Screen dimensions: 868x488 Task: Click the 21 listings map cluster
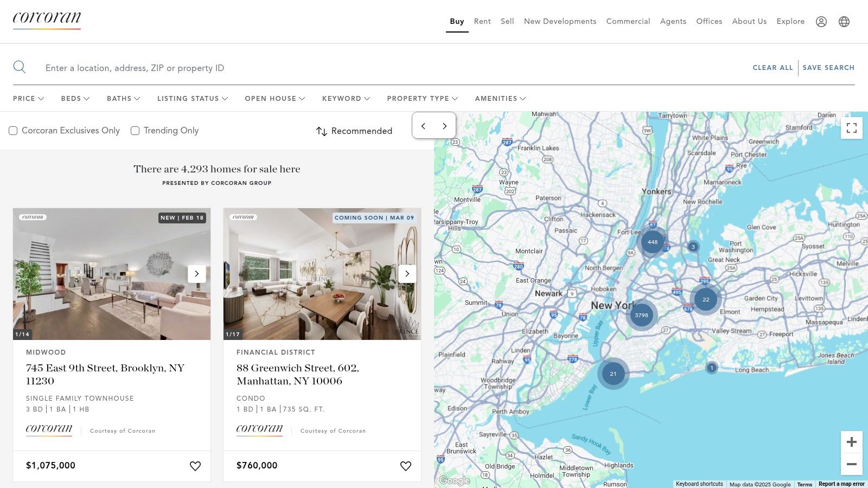tap(613, 374)
